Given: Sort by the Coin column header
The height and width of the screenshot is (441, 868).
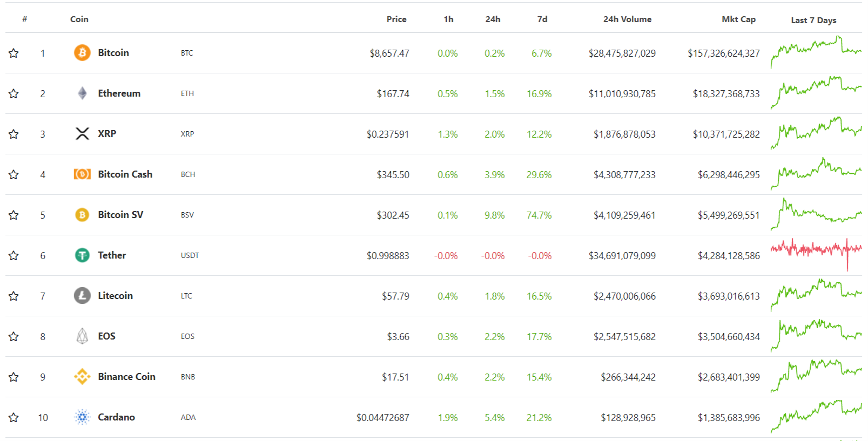Looking at the screenshot, I should pyautogui.click(x=79, y=19).
